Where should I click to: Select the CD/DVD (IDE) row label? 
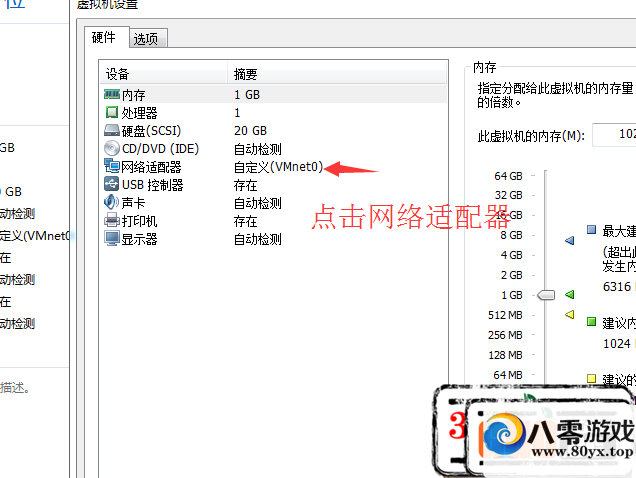click(161, 149)
